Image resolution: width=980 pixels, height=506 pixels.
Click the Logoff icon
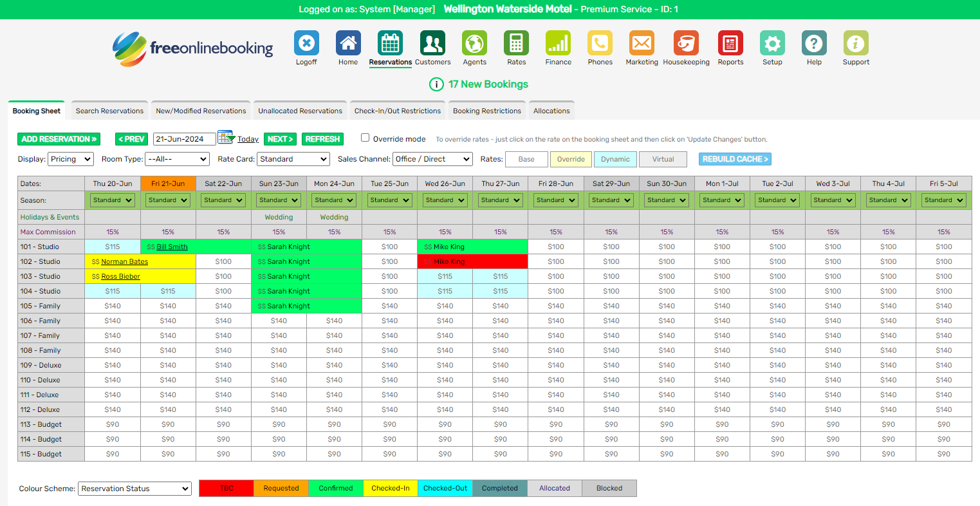pos(306,43)
